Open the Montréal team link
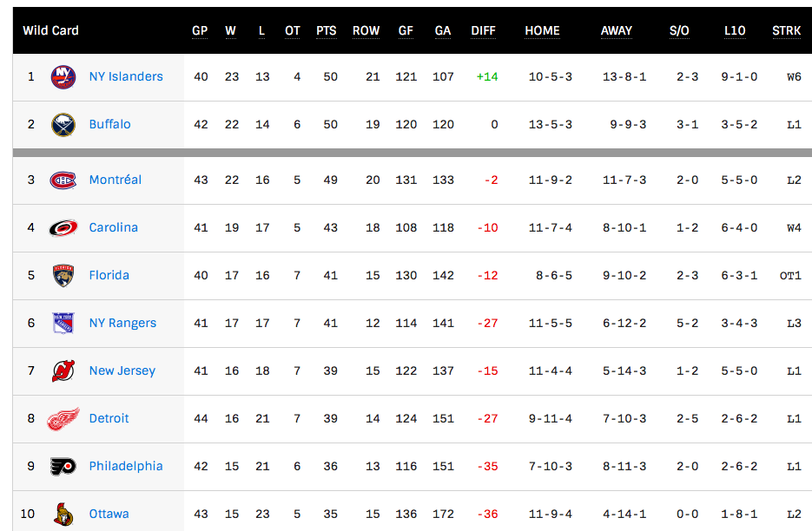This screenshot has width=812, height=531. pyautogui.click(x=115, y=180)
